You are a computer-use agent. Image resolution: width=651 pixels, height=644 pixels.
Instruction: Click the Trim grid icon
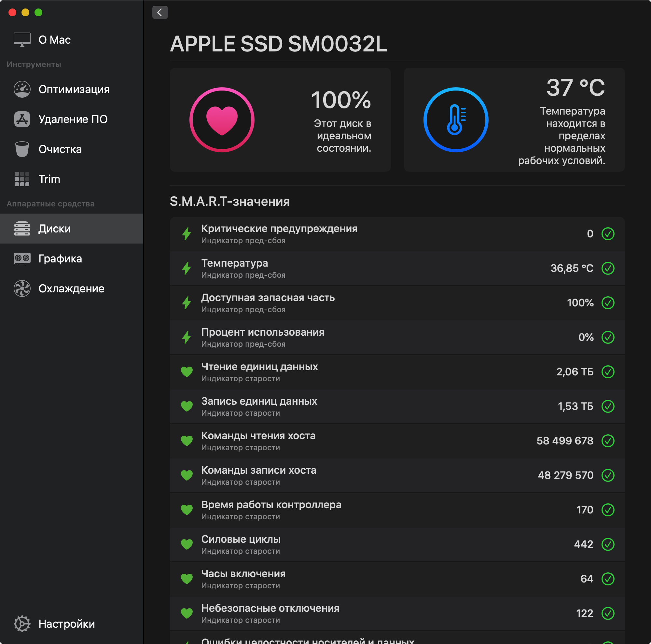[22, 179]
